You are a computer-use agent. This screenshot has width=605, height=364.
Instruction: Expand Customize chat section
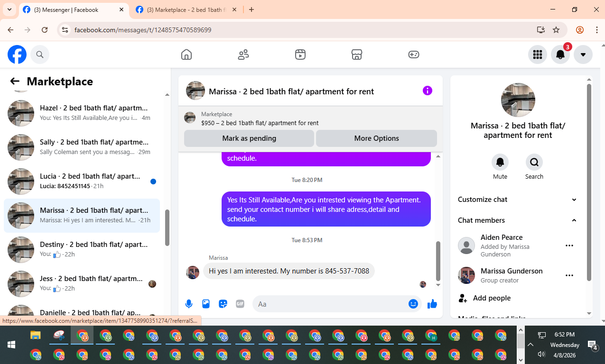(x=518, y=200)
